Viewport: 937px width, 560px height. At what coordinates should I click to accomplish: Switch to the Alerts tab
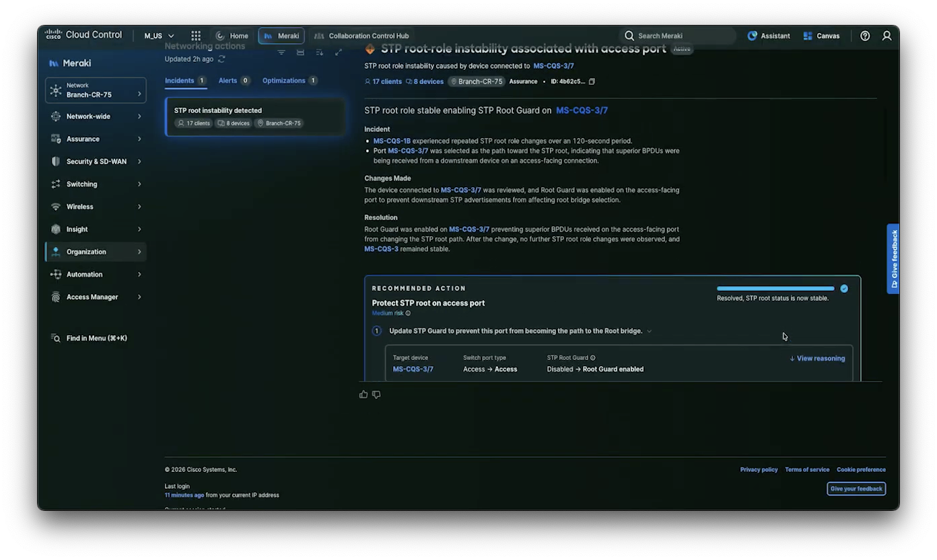coord(234,81)
